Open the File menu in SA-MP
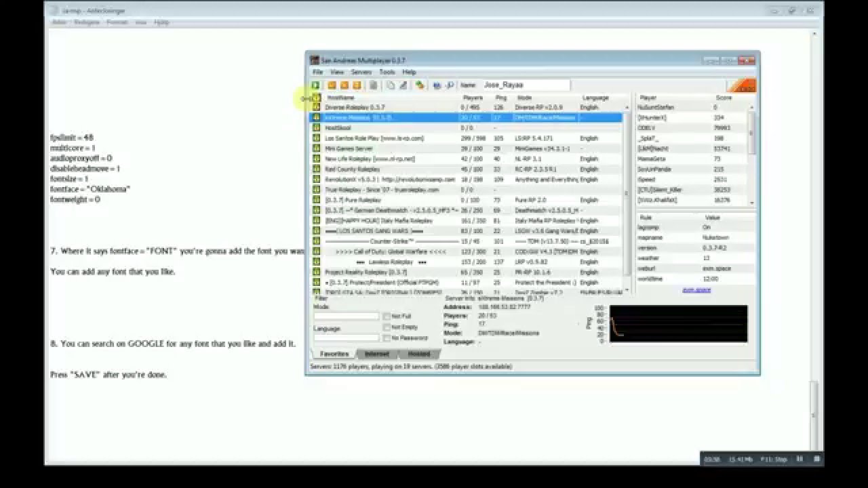Screen dimensions: 868x488 tap(317, 72)
